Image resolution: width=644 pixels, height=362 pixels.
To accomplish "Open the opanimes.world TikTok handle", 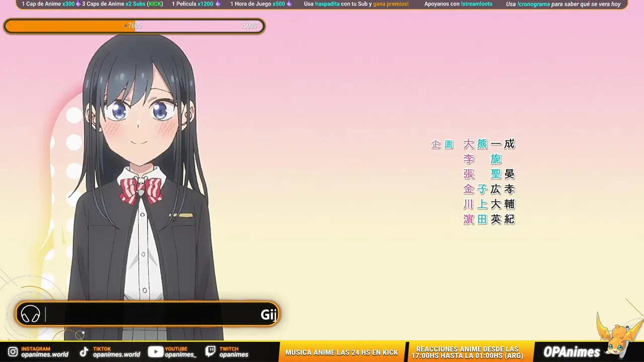I will pyautogui.click(x=117, y=355).
